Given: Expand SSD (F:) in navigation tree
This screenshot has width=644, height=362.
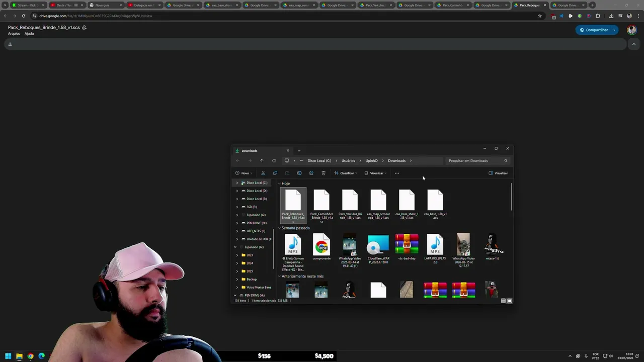Looking at the screenshot, I should (237, 207).
